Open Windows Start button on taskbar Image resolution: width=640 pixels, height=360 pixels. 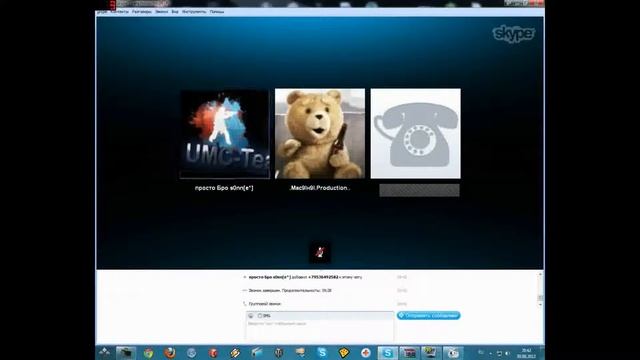[104, 352]
